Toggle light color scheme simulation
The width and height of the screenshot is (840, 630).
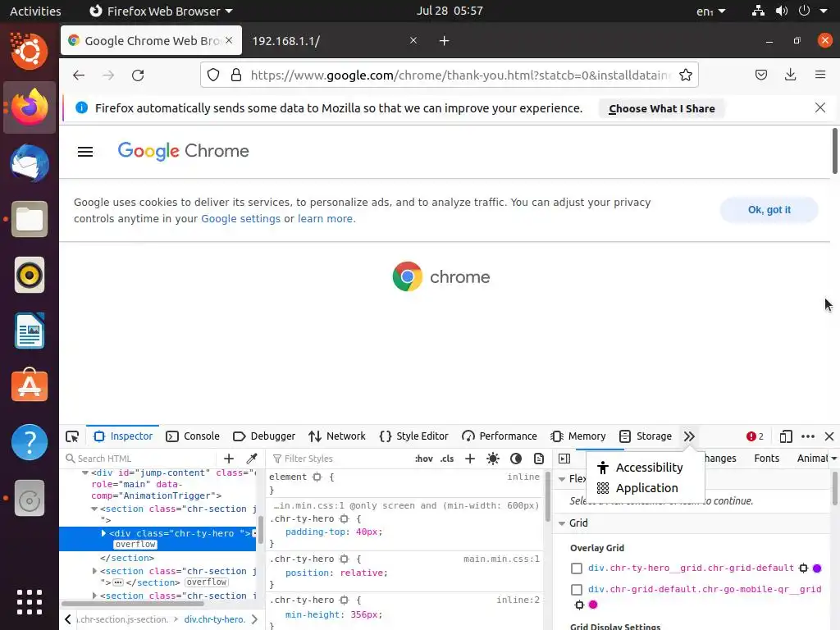[493, 459]
